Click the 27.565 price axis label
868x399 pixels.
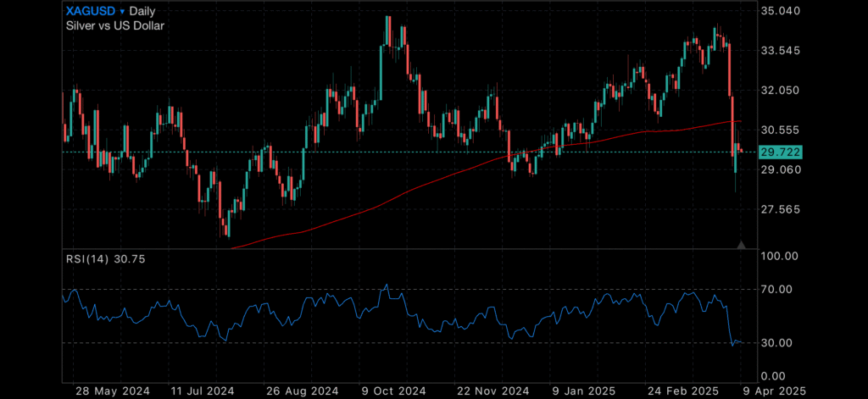781,210
